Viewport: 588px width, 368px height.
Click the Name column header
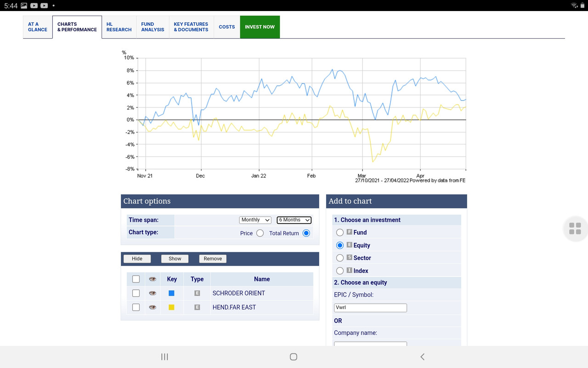click(262, 279)
